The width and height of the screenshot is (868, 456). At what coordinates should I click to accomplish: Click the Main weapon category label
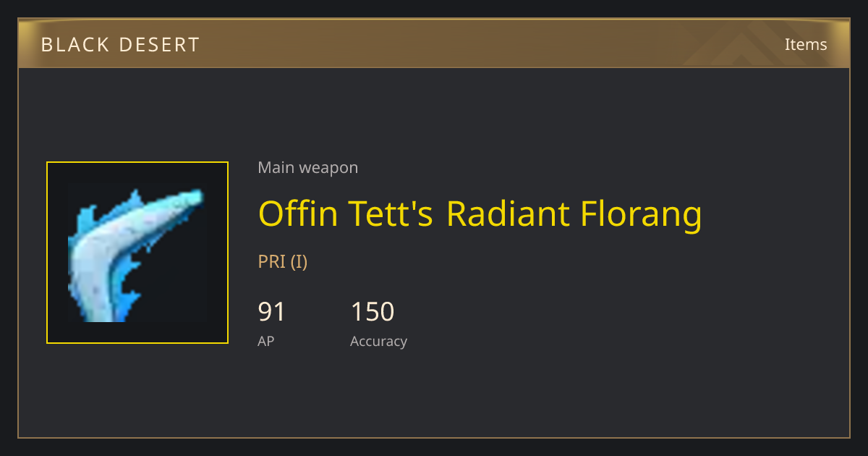[308, 168]
